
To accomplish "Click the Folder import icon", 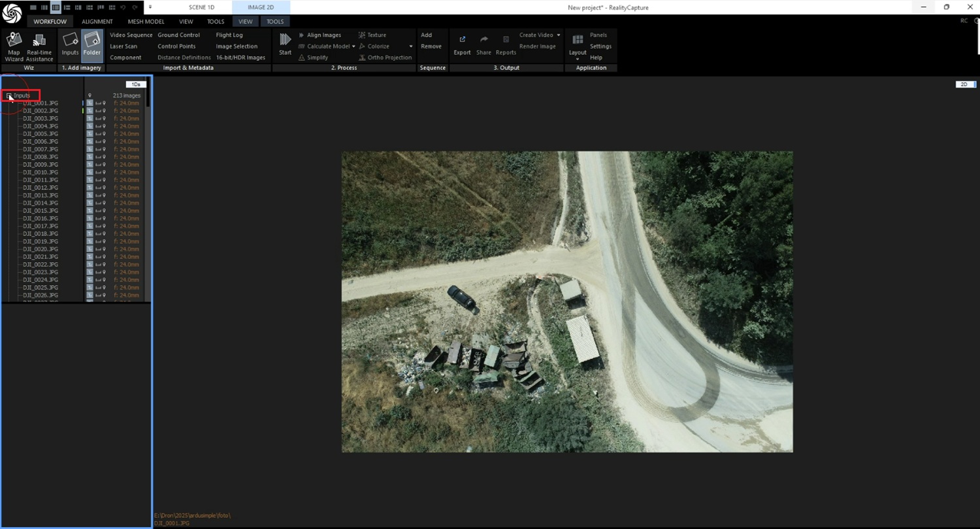I will (x=92, y=45).
